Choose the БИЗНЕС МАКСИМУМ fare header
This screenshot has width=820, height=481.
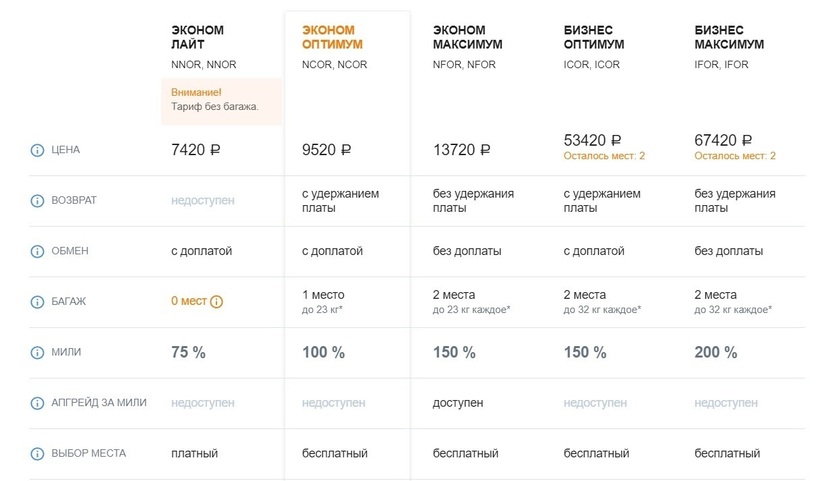click(x=729, y=38)
